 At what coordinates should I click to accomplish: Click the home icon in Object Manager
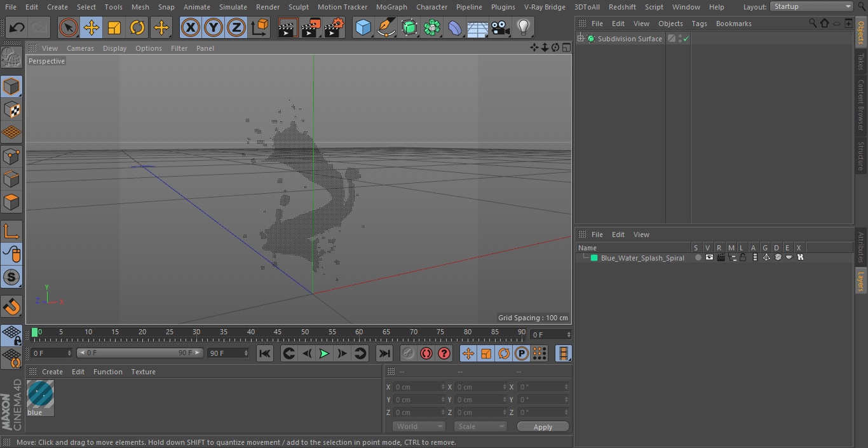pos(824,23)
